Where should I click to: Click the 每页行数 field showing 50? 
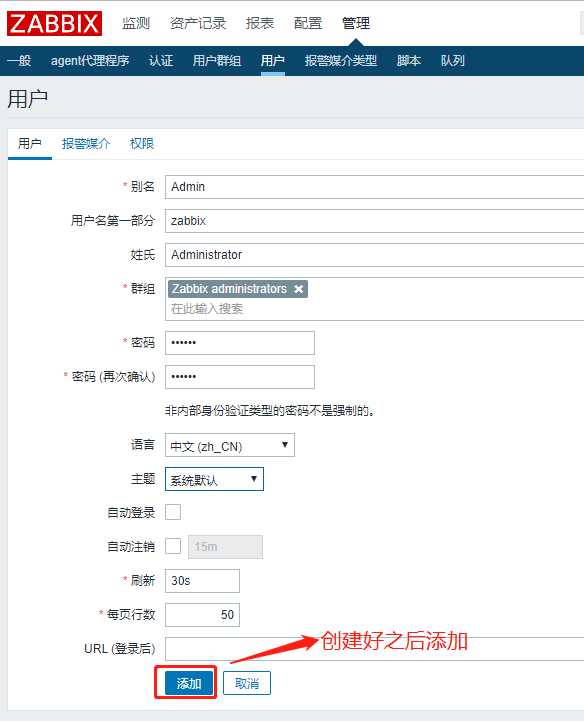click(x=202, y=615)
